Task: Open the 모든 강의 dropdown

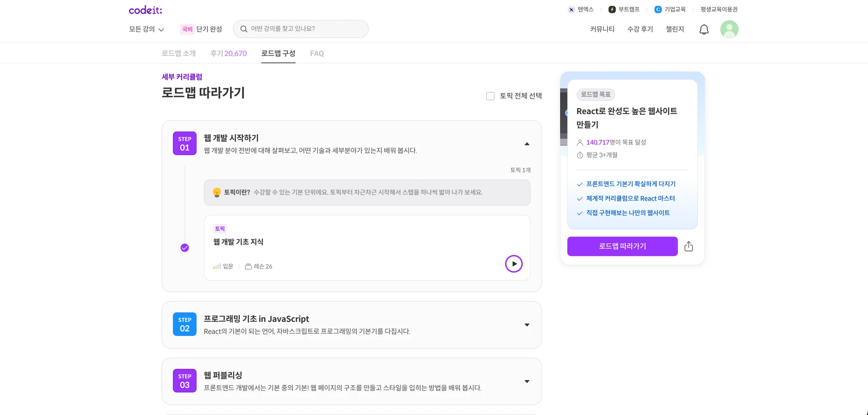Action: click(146, 29)
